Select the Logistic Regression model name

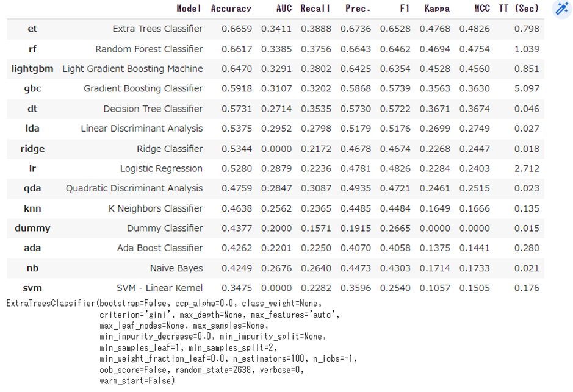click(x=161, y=168)
